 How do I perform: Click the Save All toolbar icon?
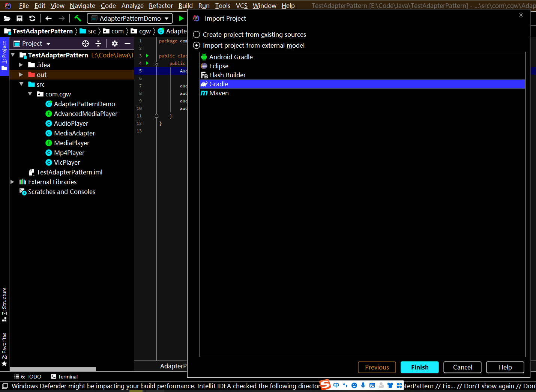click(20, 18)
